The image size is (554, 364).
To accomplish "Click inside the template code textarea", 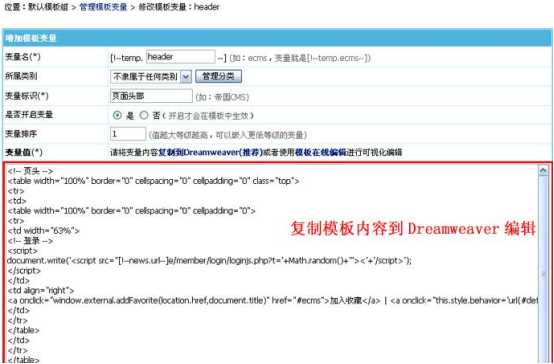I will pos(272,264).
